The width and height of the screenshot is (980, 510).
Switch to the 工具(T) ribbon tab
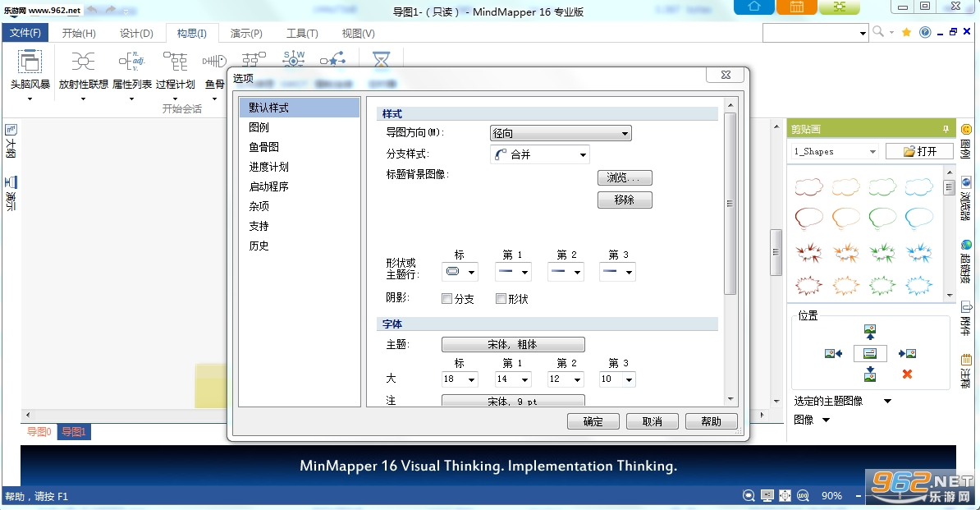pos(302,33)
